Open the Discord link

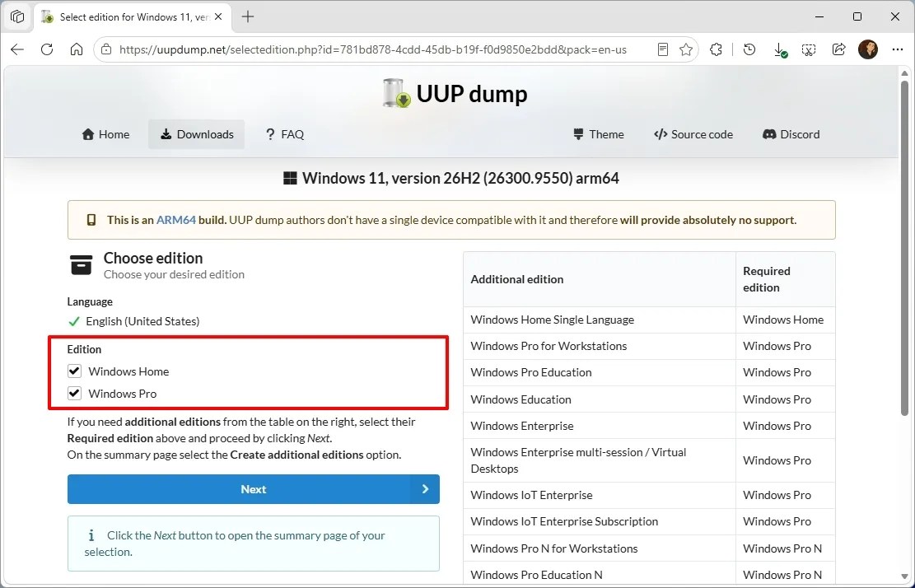pyautogui.click(x=791, y=134)
